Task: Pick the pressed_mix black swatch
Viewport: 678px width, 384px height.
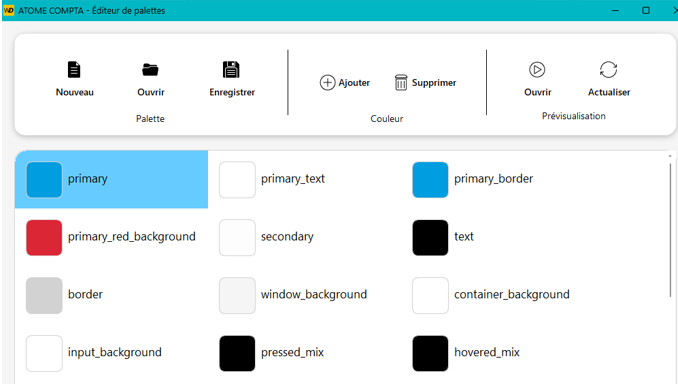Action: [x=237, y=353]
